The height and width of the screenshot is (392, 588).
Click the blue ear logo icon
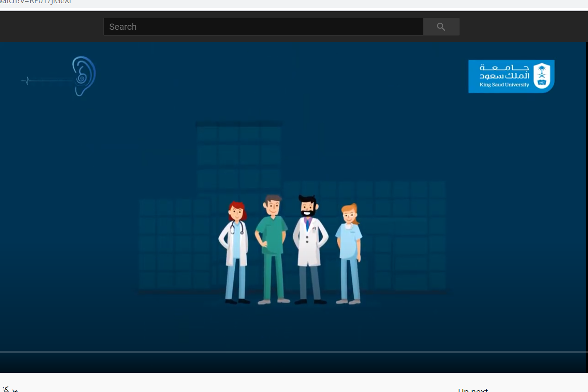tap(84, 76)
